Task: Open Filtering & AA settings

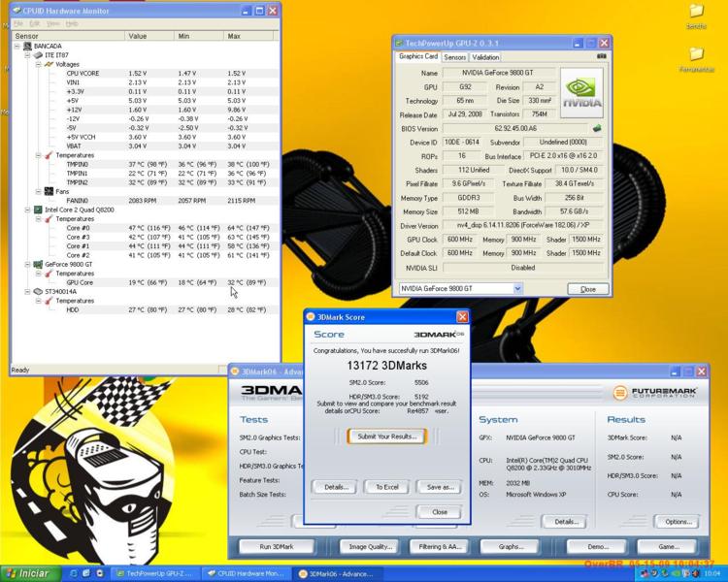Action: (x=440, y=547)
